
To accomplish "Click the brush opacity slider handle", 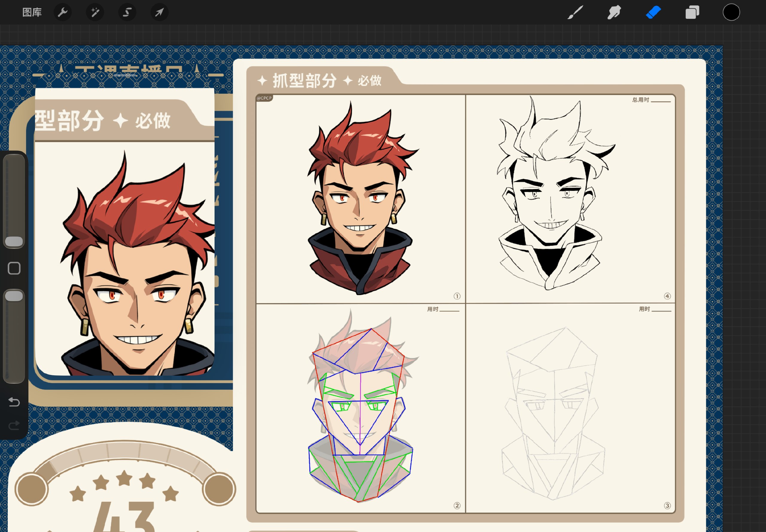I will 14,296.
